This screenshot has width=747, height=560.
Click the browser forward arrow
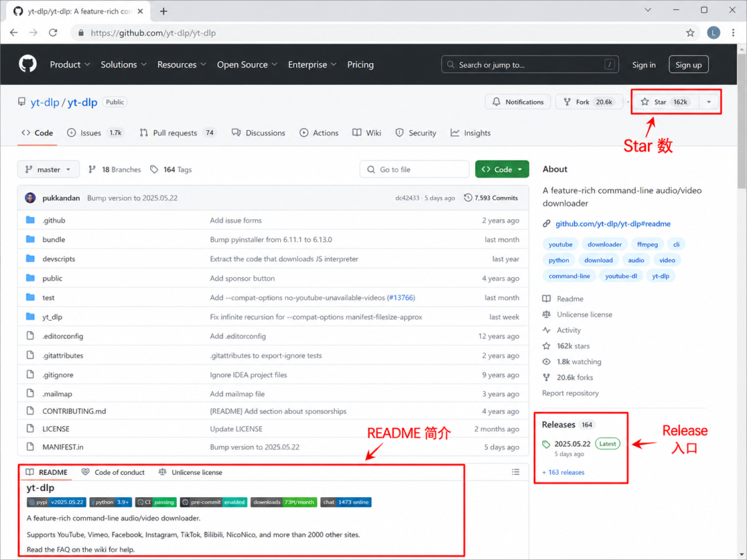(x=33, y=33)
